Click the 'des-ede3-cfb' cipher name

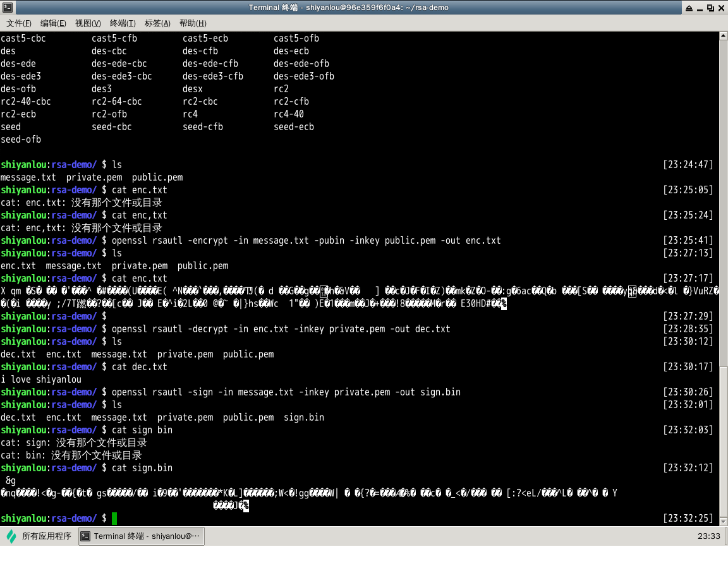[x=212, y=76]
